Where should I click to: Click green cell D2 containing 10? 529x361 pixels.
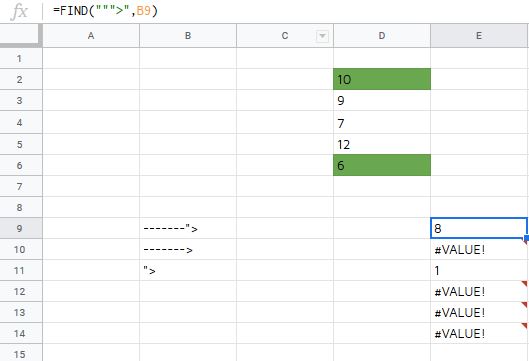pyautogui.click(x=382, y=79)
